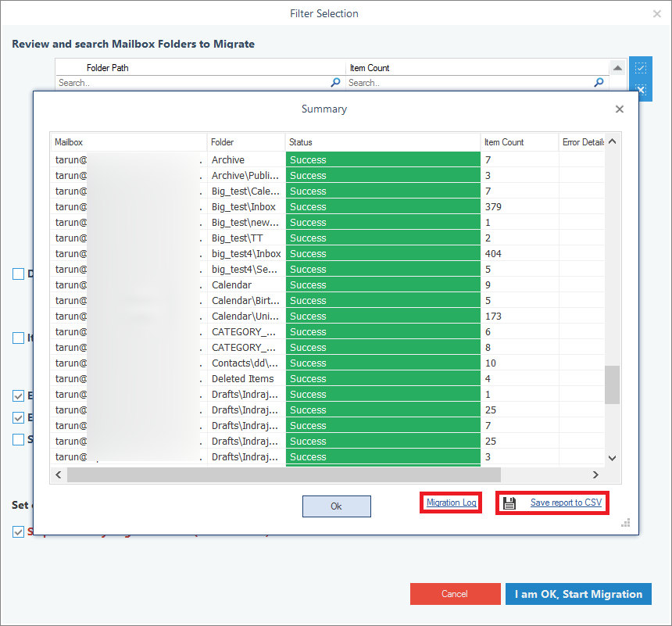
Task: Select the Big_test\TT folder cell
Action: (246, 238)
